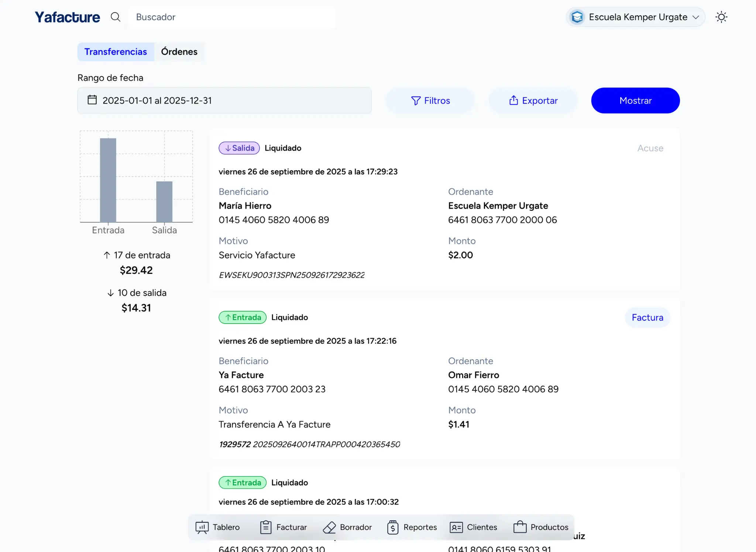Click the search magnifier icon
756x552 pixels.
116,17
